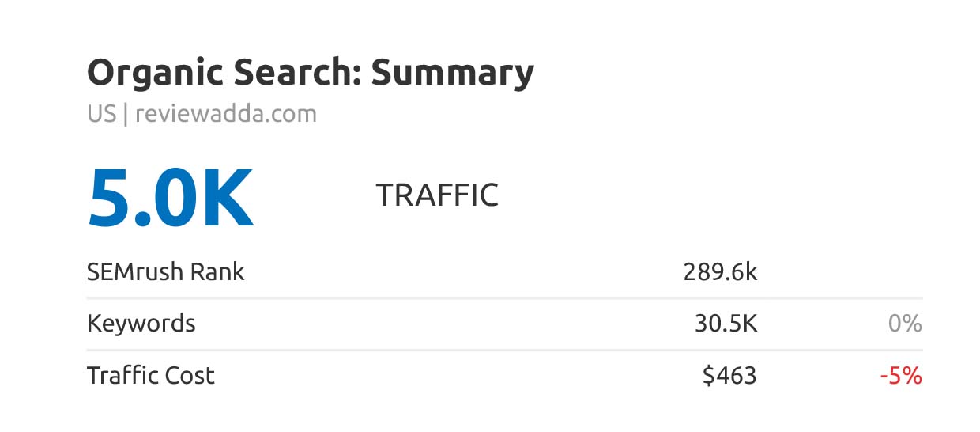The width and height of the screenshot is (980, 432).
Task: Click the large blue 5.0K figure
Action: click(171, 198)
